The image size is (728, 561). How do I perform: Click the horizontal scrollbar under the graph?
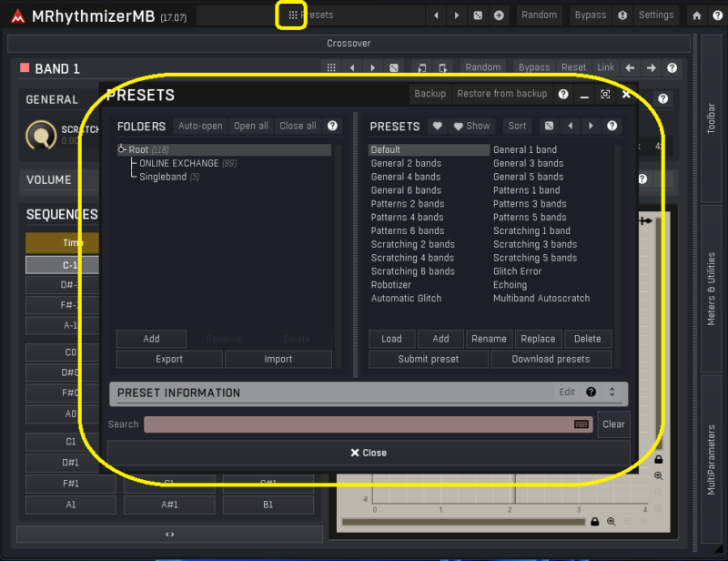[x=464, y=522]
